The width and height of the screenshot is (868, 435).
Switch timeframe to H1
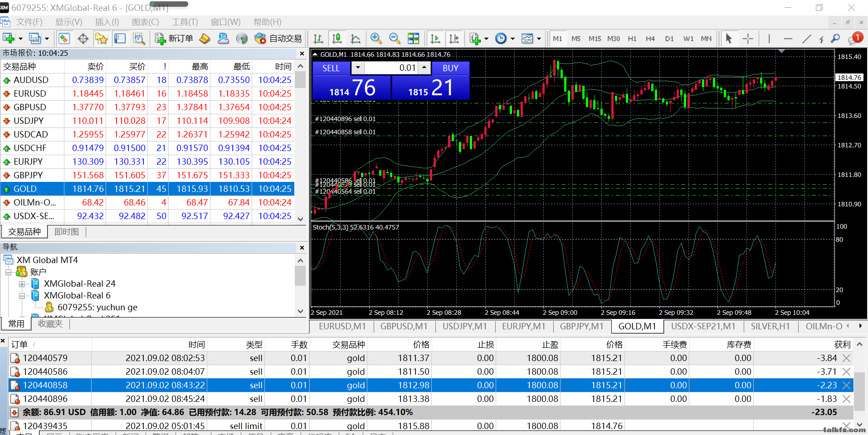[x=632, y=39]
